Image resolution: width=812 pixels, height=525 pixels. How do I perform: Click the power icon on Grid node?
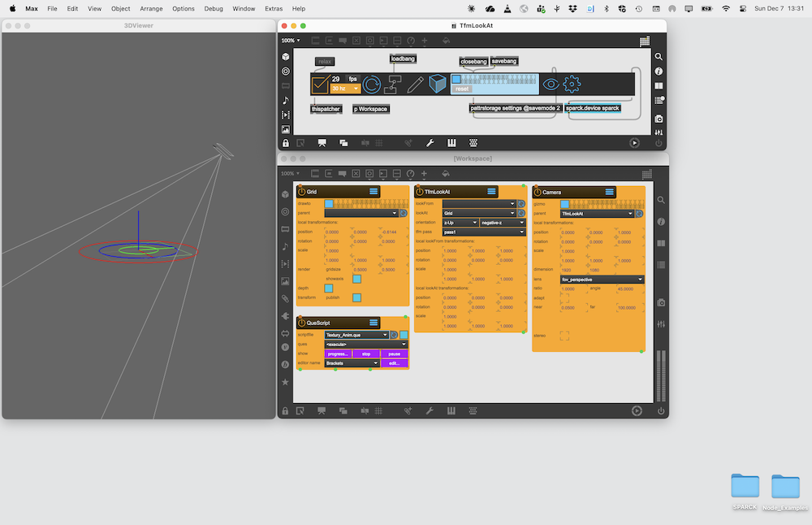tap(301, 192)
